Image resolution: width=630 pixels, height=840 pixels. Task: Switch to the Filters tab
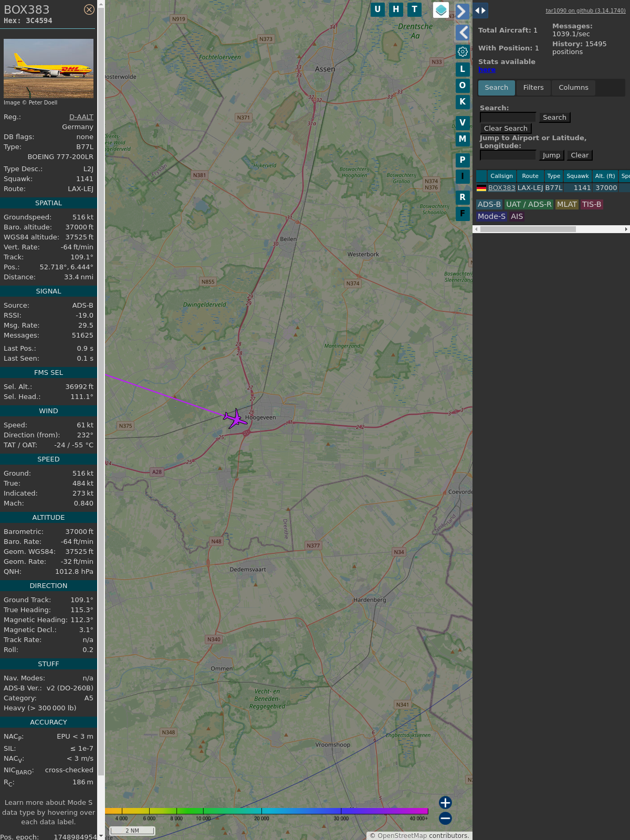[533, 88]
